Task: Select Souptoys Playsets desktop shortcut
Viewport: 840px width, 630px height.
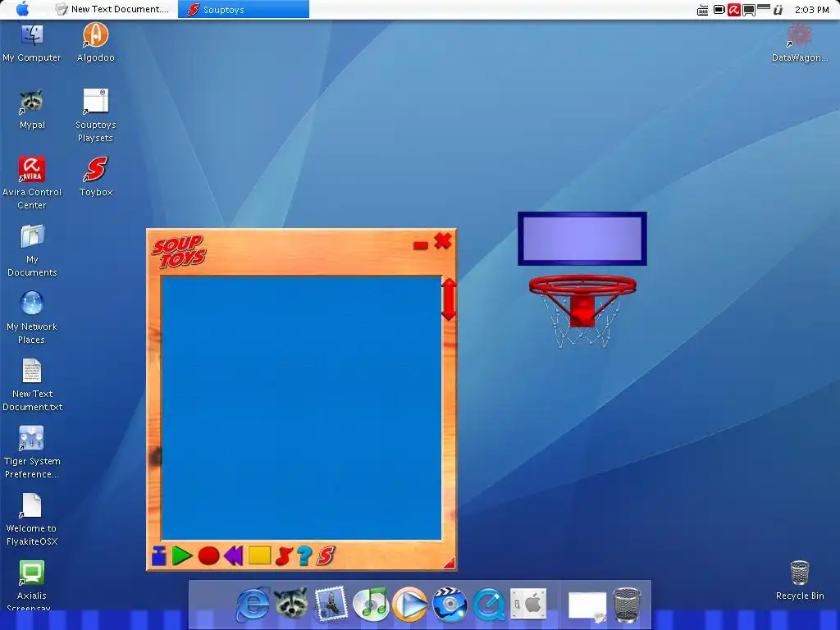Action: (95, 116)
